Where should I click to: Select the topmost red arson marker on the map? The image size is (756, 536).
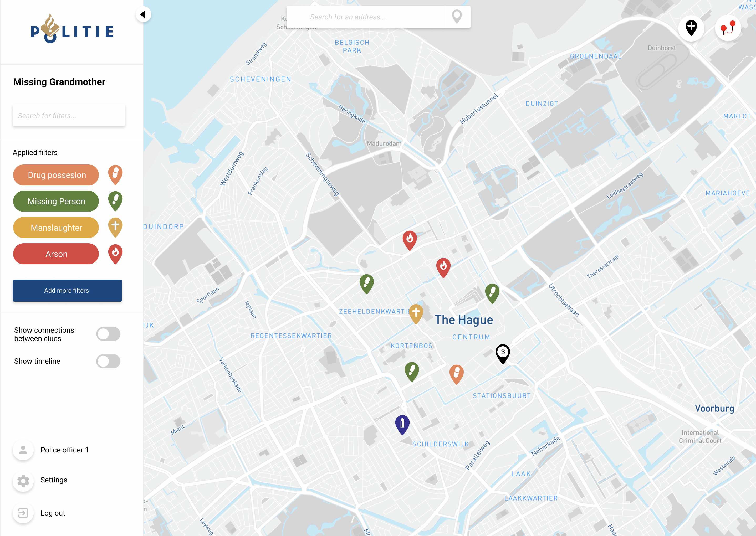click(x=409, y=239)
